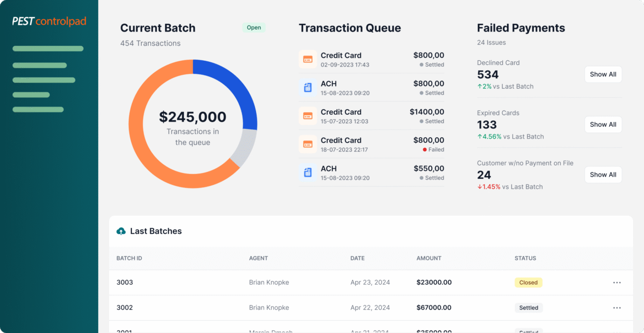
Task: Click the ACH icon dated 15-08-2023 for $800,00
Action: pos(307,88)
